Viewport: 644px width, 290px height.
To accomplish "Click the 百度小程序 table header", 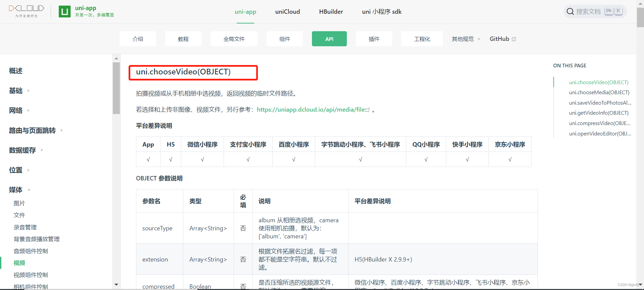I will click(x=294, y=144).
